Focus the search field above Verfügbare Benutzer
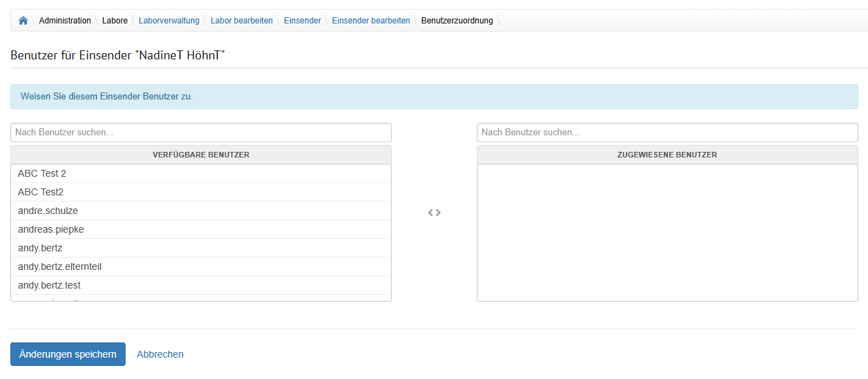Screen dimensions: 868x379 201,133
